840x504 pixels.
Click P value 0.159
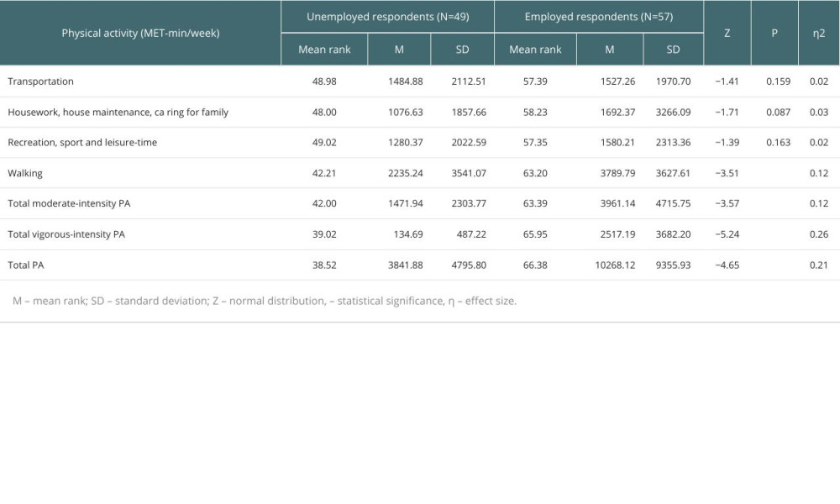(779, 81)
